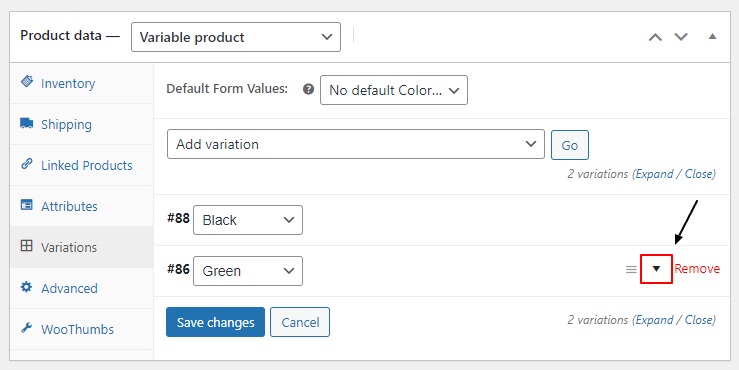Click the bottom Close variations link
The image size is (739, 370).
coord(699,320)
